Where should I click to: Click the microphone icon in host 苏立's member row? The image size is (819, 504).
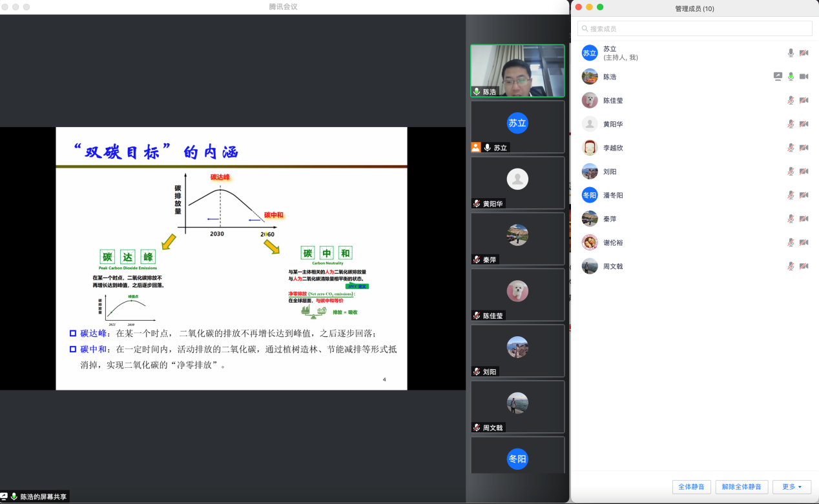pos(791,53)
